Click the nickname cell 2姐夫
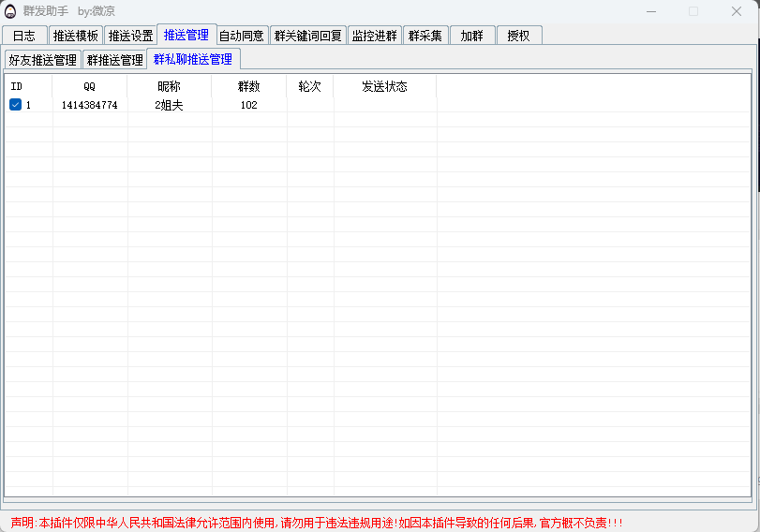760x532 pixels. [169, 105]
